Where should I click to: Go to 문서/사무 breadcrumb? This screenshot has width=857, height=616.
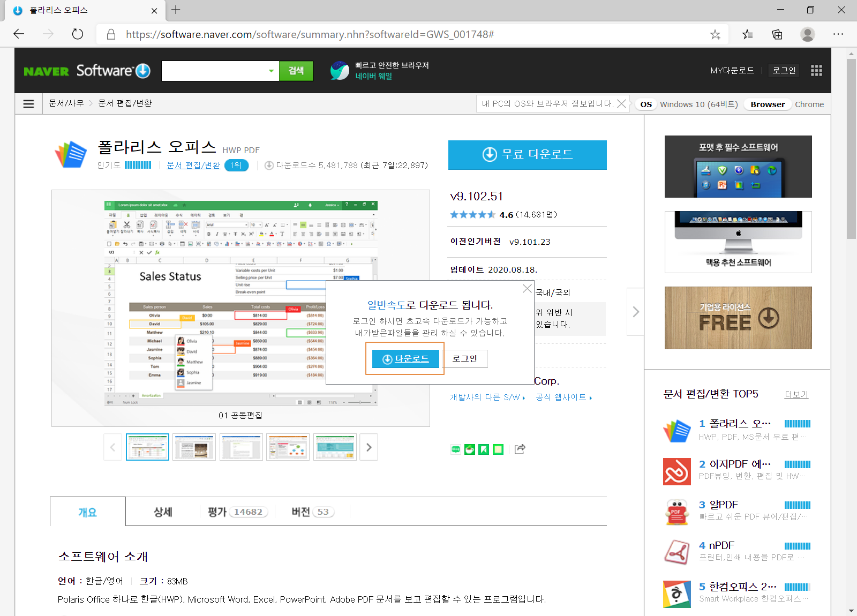(x=66, y=103)
